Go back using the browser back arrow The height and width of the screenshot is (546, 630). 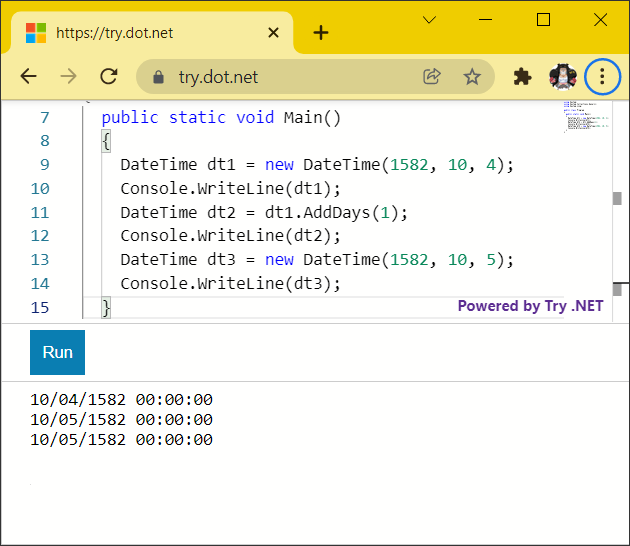[x=29, y=76]
